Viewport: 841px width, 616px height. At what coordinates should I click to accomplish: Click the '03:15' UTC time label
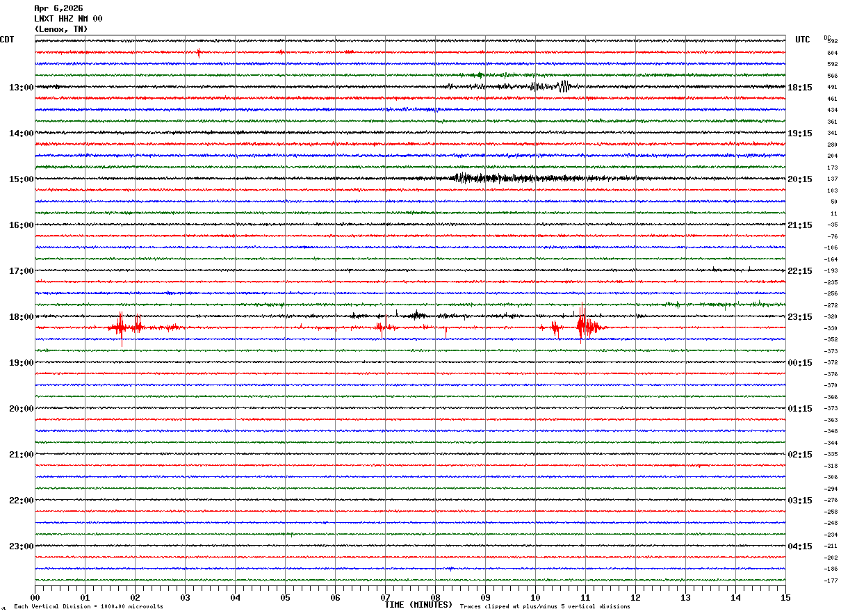click(x=800, y=501)
